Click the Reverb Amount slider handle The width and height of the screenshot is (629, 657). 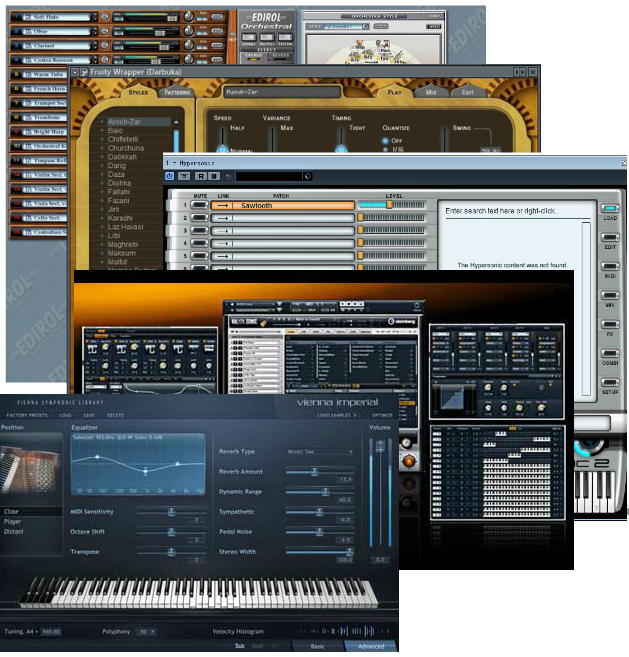click(x=314, y=472)
